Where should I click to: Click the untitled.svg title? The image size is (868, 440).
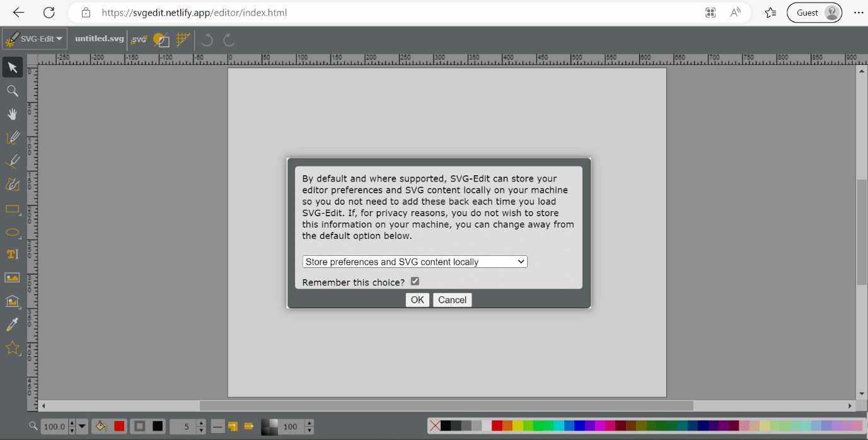(x=99, y=38)
